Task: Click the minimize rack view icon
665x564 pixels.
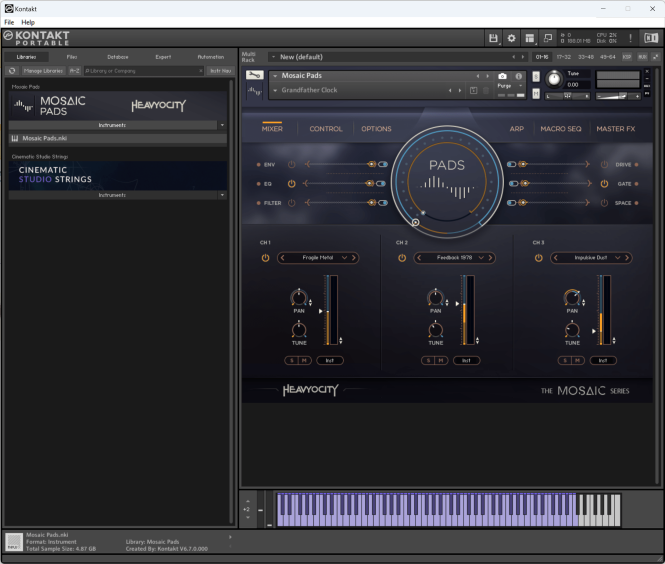Action: click(548, 38)
